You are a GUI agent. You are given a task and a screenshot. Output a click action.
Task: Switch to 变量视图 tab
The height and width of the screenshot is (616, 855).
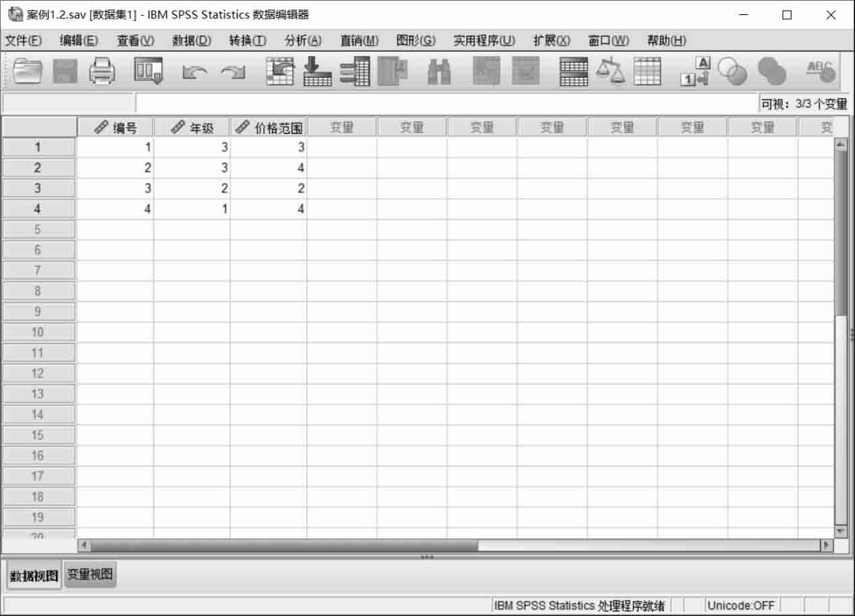(90, 575)
